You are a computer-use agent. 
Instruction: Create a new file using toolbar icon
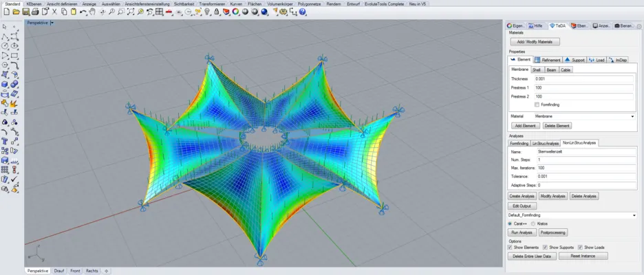(7, 12)
